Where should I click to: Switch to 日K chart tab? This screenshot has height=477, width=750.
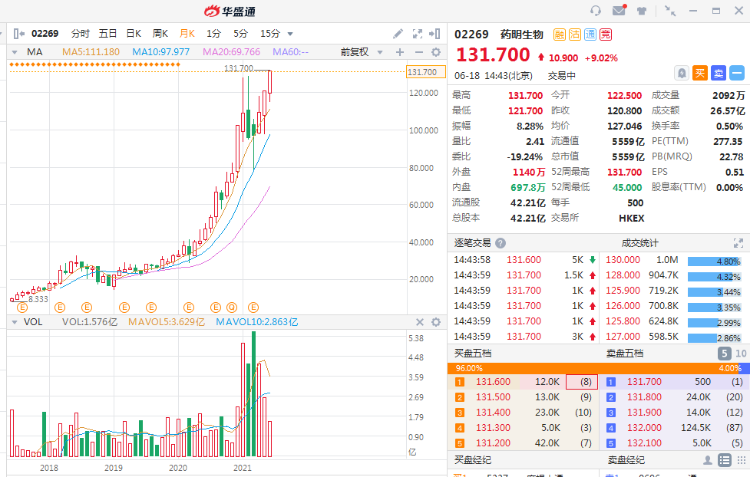point(134,33)
